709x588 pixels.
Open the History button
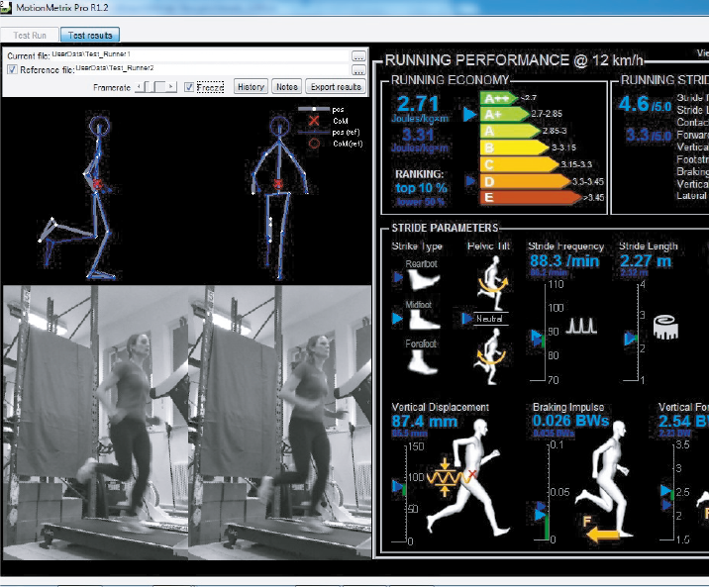pyautogui.click(x=251, y=87)
